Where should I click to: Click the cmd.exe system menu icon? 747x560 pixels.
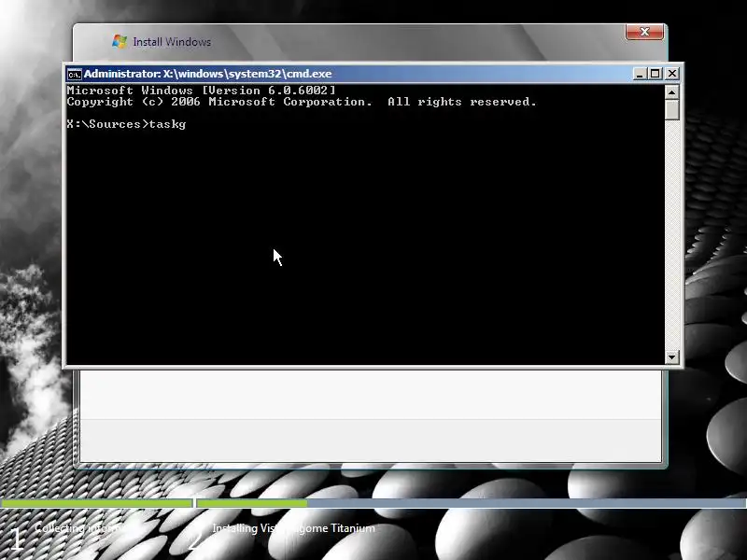point(75,75)
